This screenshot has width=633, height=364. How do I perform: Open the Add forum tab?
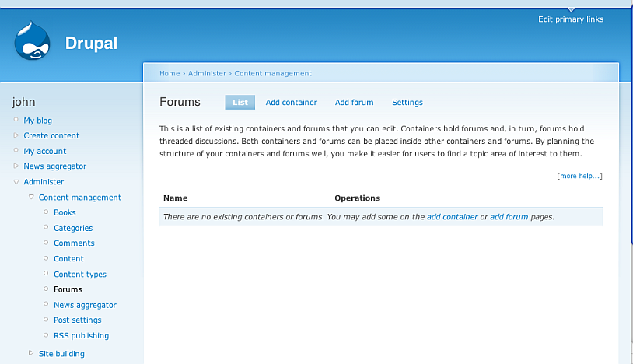(354, 103)
